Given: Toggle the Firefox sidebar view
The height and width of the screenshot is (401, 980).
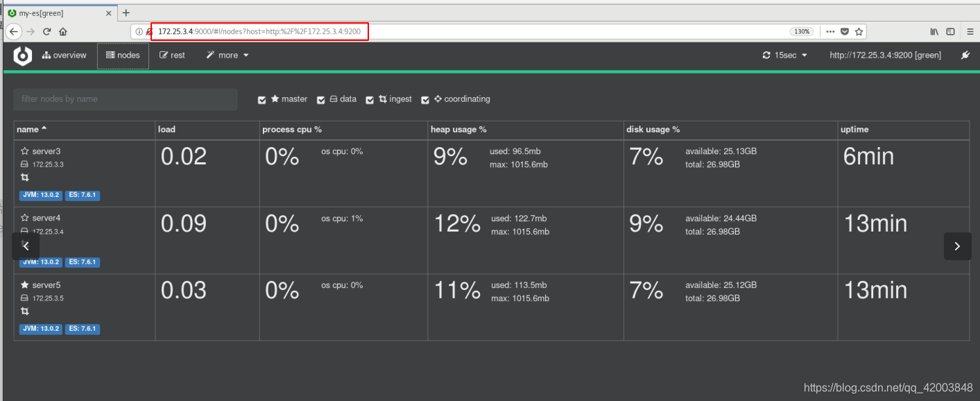Looking at the screenshot, I should pos(950,31).
